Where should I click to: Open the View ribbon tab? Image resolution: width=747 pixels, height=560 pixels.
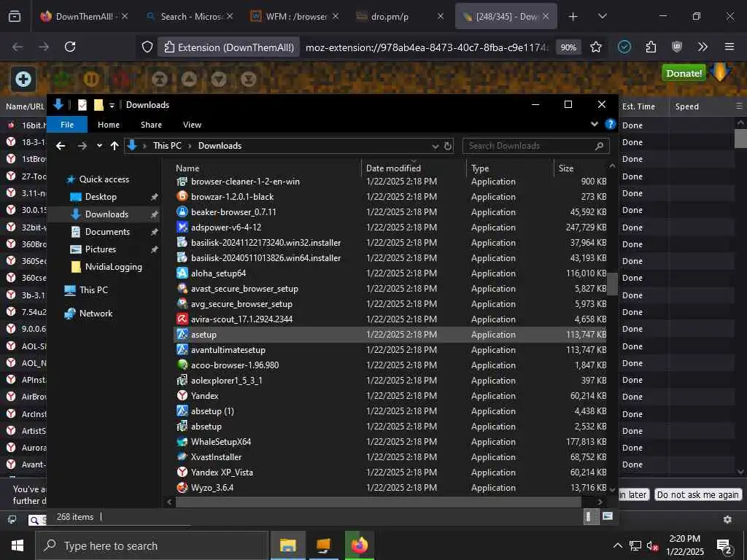tap(192, 125)
